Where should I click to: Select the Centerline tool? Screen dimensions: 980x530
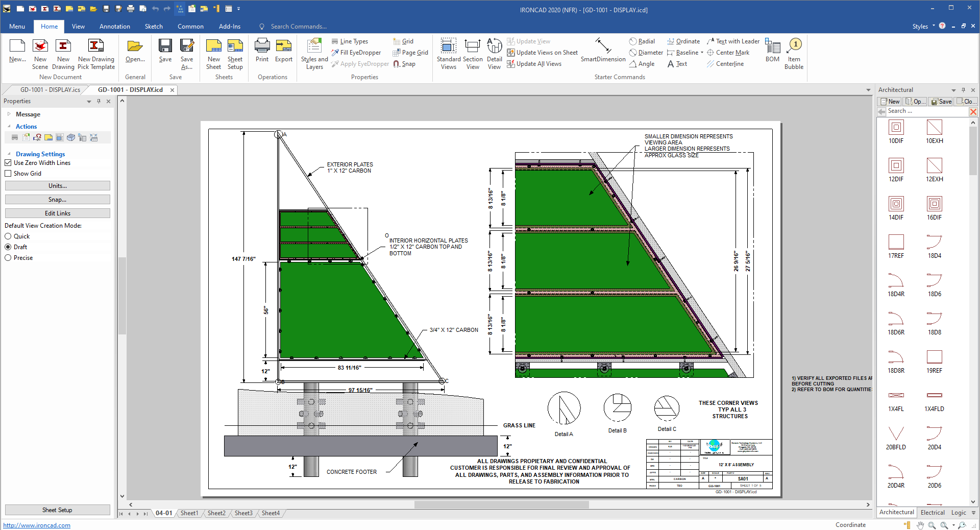pyautogui.click(x=725, y=64)
